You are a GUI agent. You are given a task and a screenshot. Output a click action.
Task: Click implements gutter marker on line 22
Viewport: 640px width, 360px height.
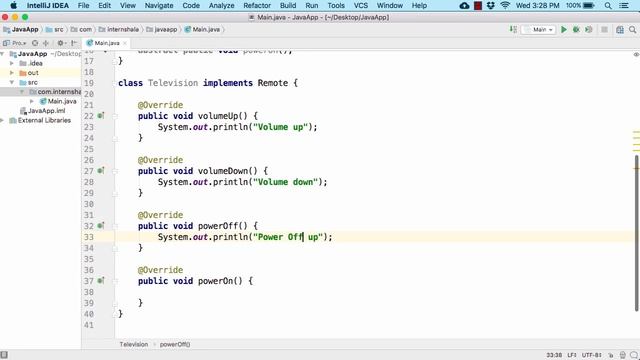(x=101, y=116)
